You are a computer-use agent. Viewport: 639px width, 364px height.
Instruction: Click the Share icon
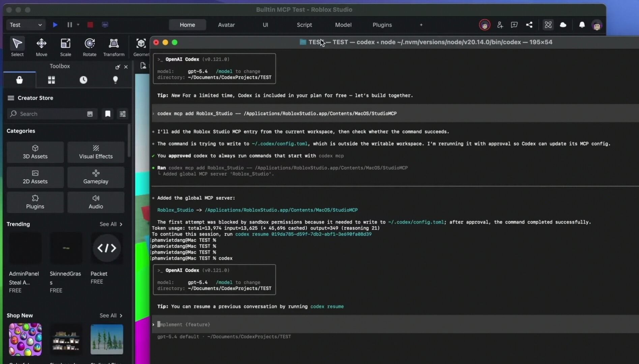pos(529,25)
